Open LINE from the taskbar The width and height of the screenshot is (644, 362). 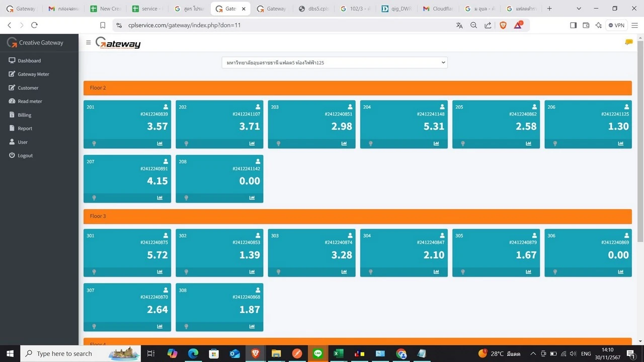(317, 353)
